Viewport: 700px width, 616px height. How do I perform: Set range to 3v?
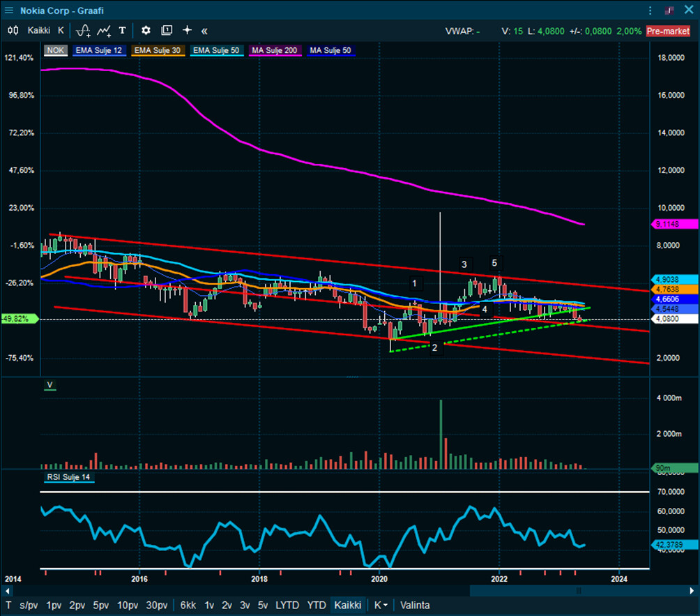(x=245, y=606)
